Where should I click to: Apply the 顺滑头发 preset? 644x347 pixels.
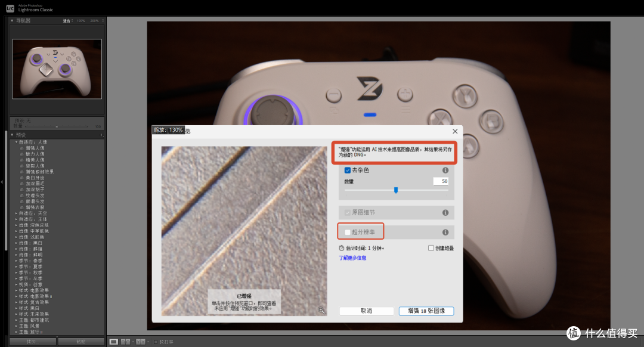tap(35, 202)
